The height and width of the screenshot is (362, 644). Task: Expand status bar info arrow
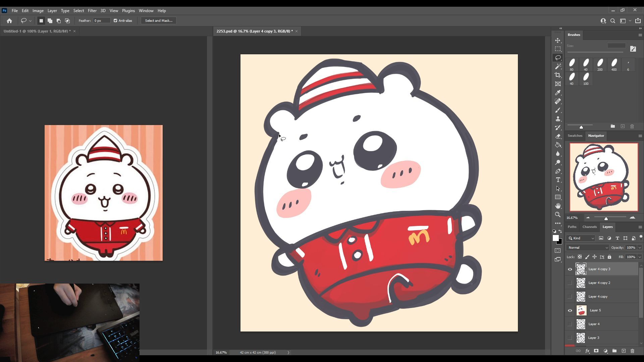[x=288, y=353]
